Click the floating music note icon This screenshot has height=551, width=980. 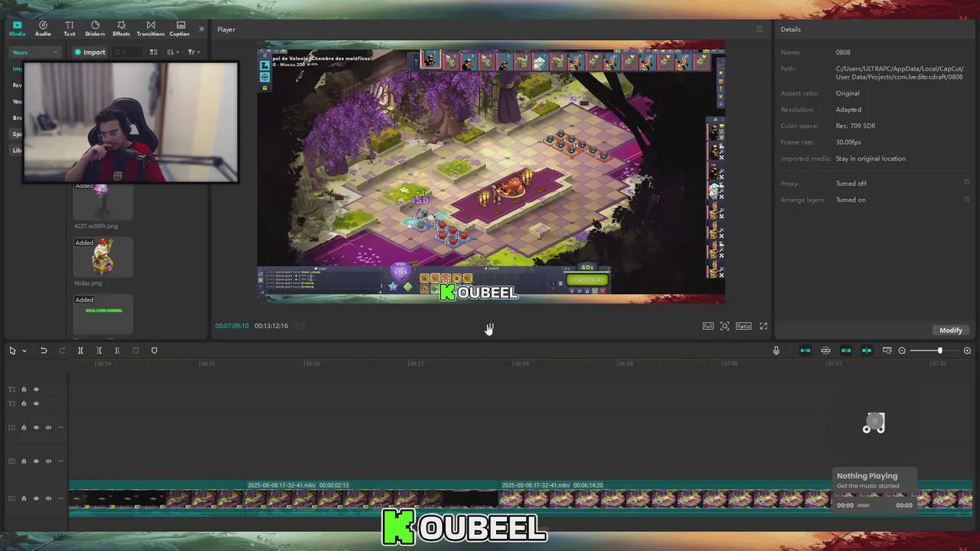[874, 423]
